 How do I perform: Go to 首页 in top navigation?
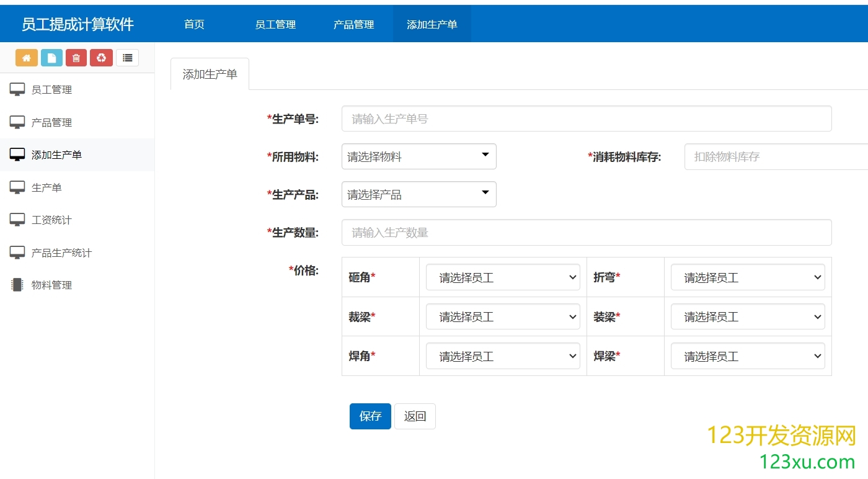pos(194,24)
